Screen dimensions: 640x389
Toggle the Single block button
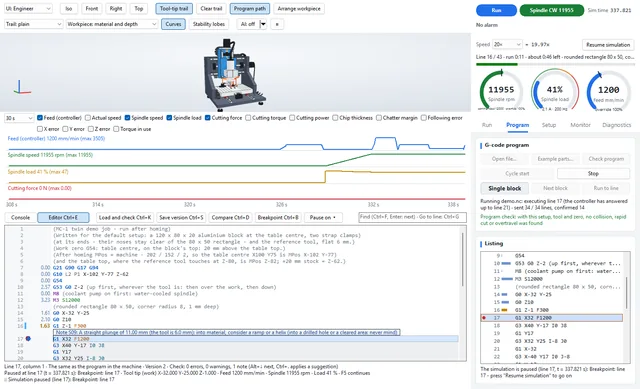tap(504, 188)
